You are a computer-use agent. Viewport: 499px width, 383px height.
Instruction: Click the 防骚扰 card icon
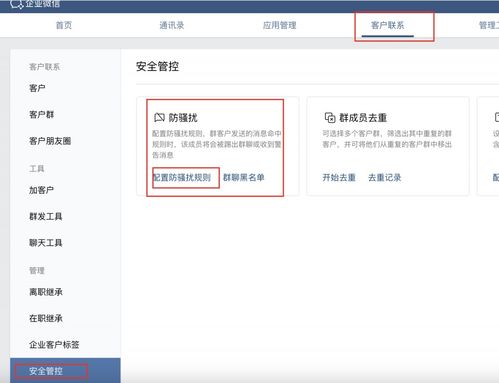[x=159, y=117]
